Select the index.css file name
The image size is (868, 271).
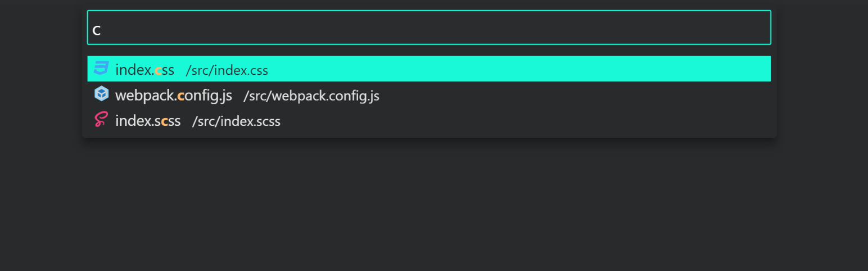(144, 70)
